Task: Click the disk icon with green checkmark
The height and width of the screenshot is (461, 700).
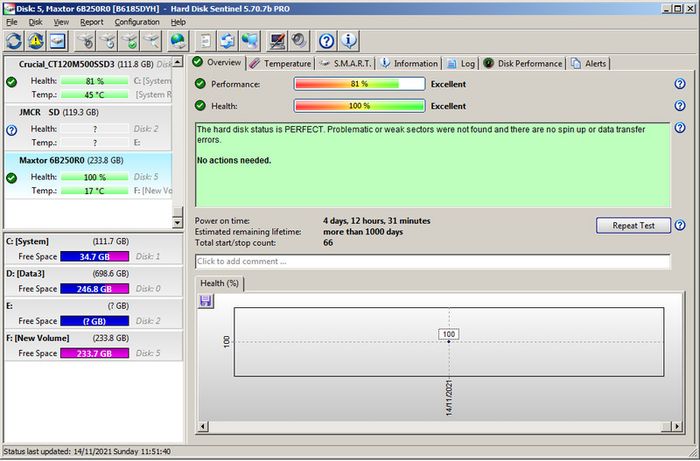Action: pyautogui.click(x=129, y=41)
